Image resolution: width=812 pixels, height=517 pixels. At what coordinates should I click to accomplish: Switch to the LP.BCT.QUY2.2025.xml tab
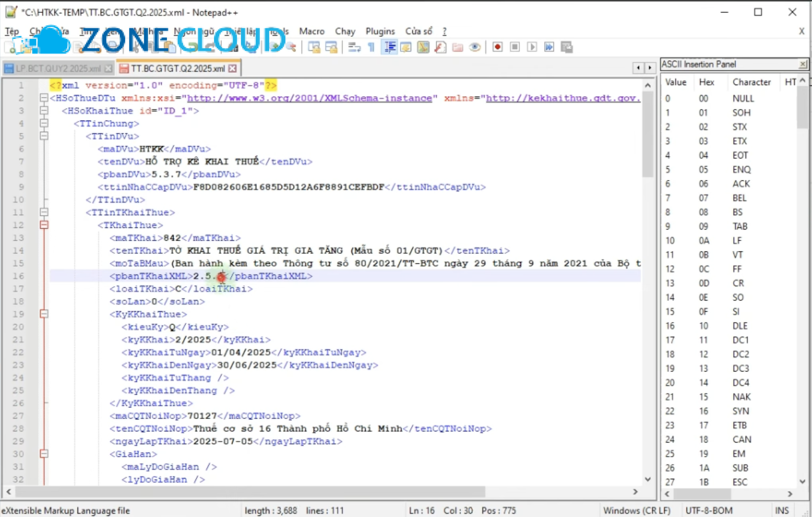[58, 68]
